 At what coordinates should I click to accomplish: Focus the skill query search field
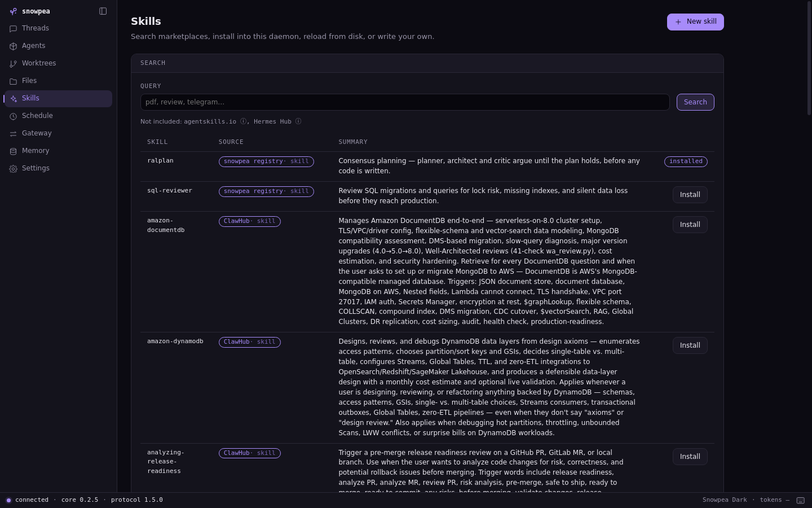[405, 102]
